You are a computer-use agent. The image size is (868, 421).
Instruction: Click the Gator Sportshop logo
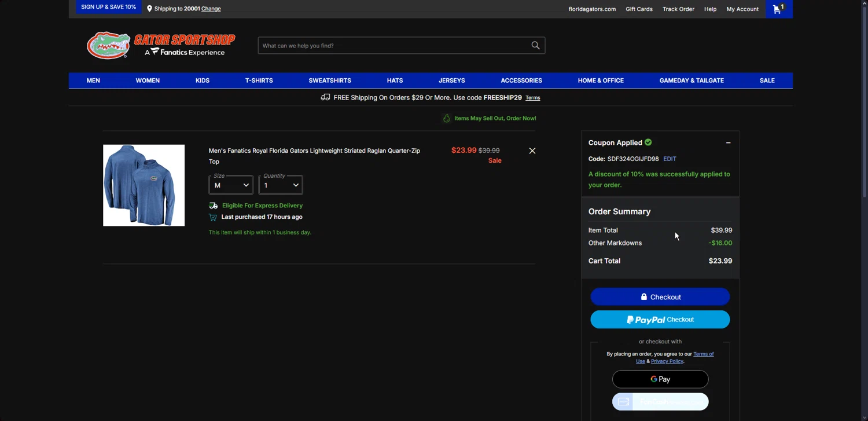click(x=161, y=45)
